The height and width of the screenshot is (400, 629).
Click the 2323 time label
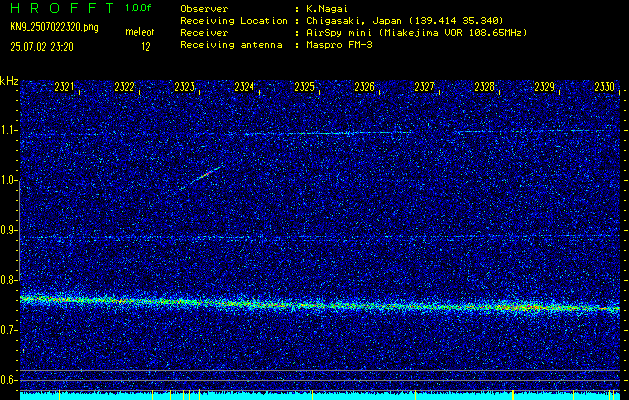[184, 87]
